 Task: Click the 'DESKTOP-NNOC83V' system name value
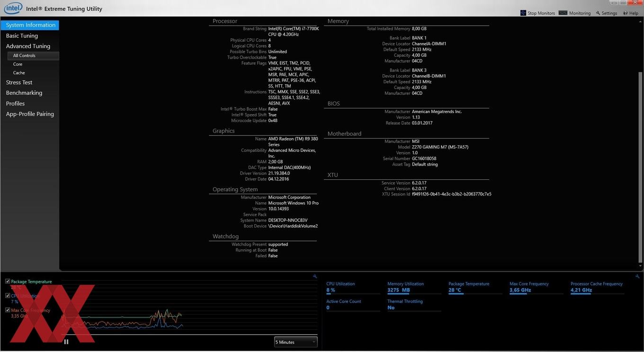tap(288, 220)
